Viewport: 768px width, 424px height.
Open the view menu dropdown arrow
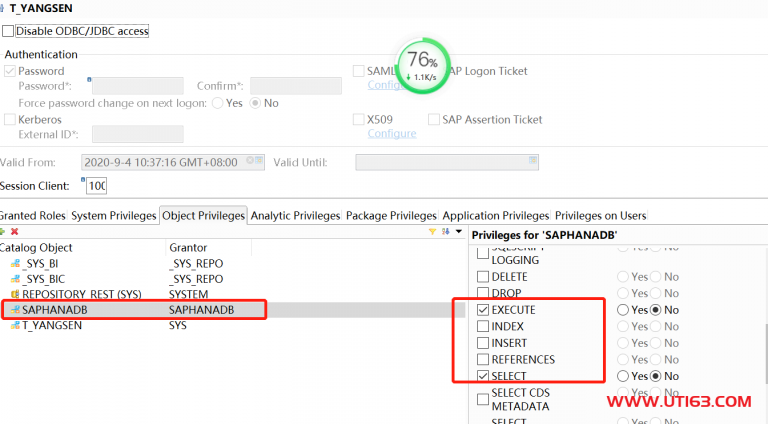(459, 231)
